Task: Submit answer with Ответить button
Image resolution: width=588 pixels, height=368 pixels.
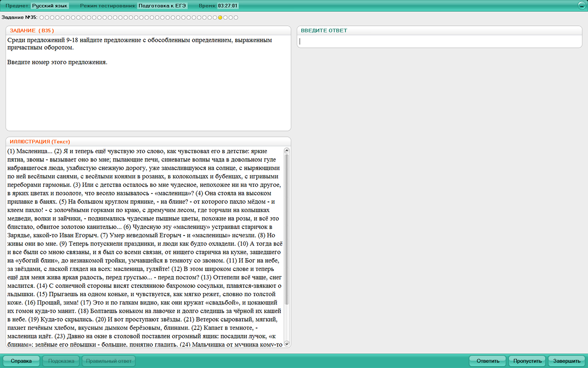Action: click(x=487, y=361)
